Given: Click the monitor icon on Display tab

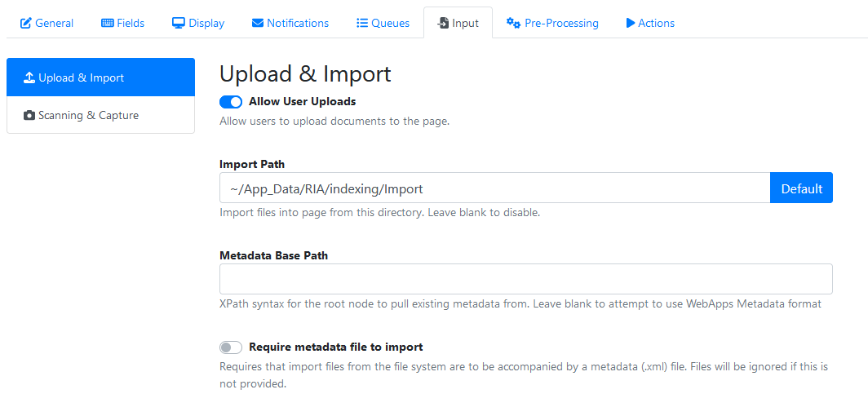Looking at the screenshot, I should point(179,23).
